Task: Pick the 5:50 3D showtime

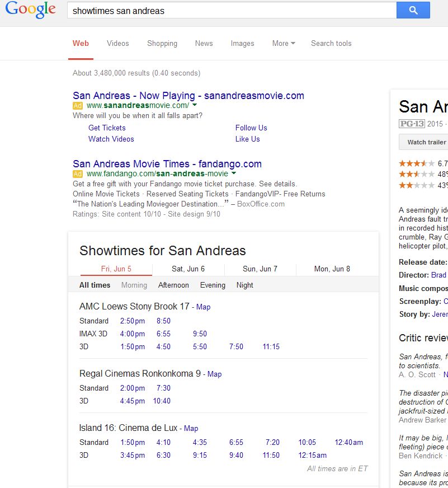Action: click(200, 347)
